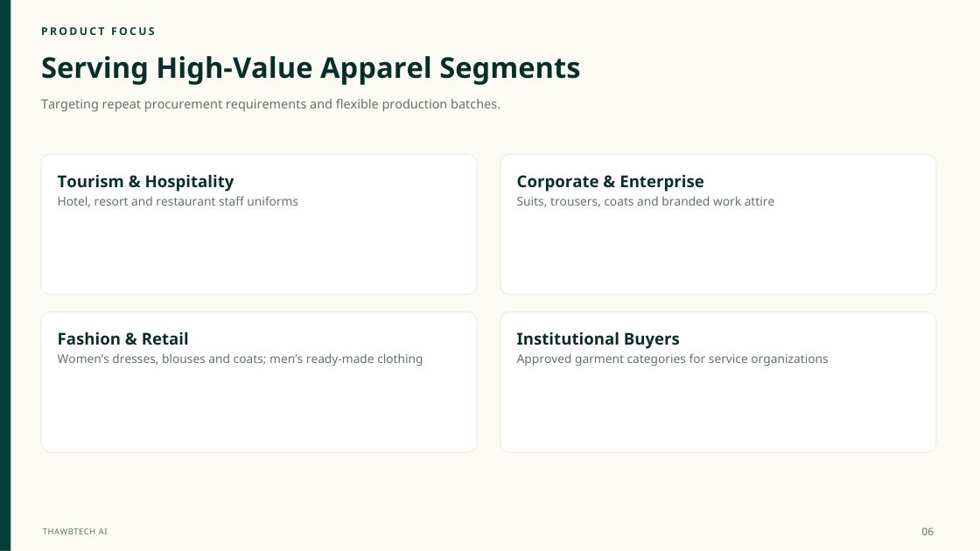Select the approved garment categories description

pos(672,359)
